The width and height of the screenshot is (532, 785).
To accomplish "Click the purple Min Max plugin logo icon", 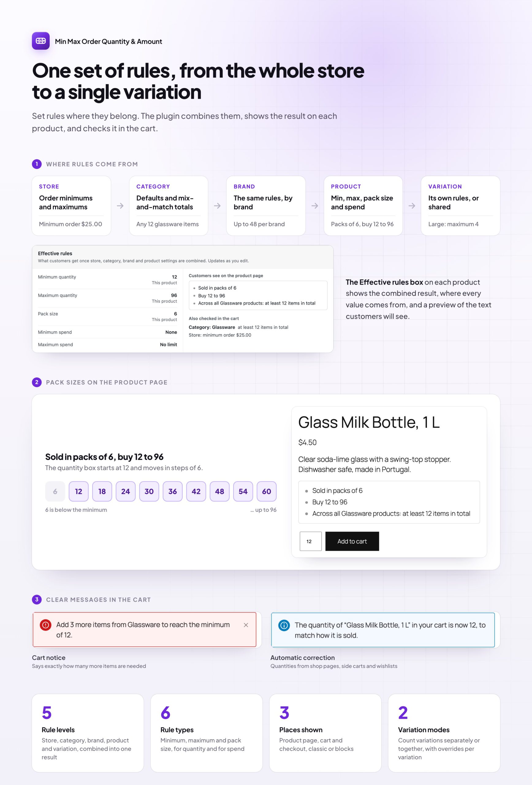I will coord(41,41).
